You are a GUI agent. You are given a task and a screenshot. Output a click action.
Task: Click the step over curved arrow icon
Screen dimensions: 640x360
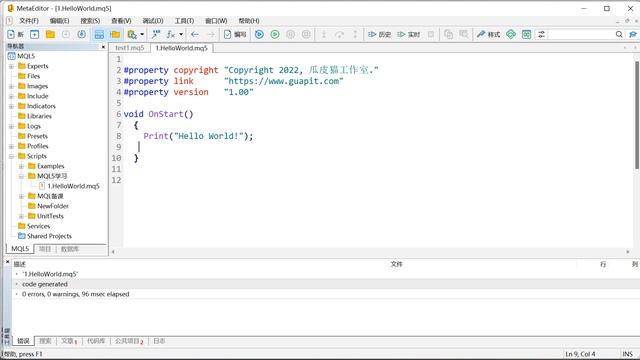(x=340, y=35)
